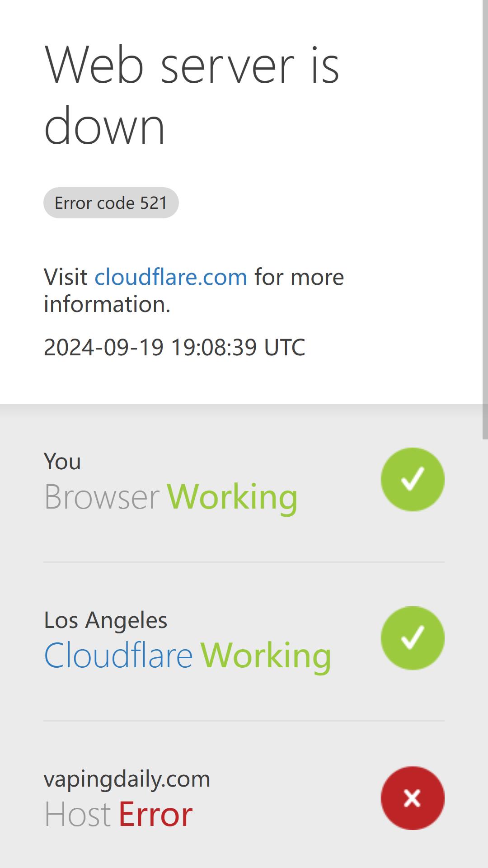Click the Web server is down heading
This screenshot has width=488, height=868.
(x=192, y=95)
